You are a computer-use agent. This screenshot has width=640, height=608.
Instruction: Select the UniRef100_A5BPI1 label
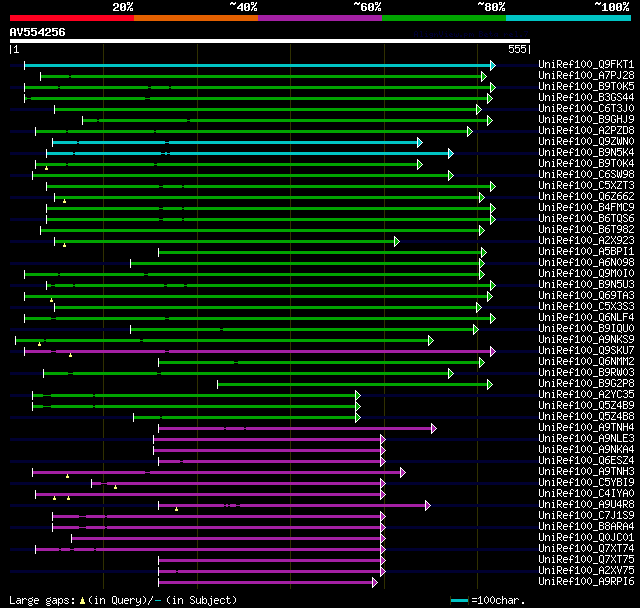point(586,252)
